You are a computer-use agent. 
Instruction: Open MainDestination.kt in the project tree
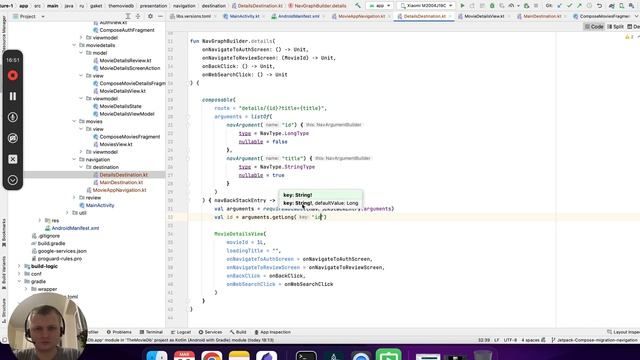coord(121,182)
